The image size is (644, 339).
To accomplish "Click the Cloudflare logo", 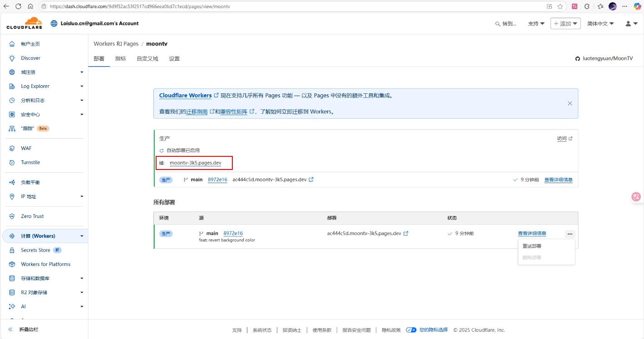I will point(24,23).
